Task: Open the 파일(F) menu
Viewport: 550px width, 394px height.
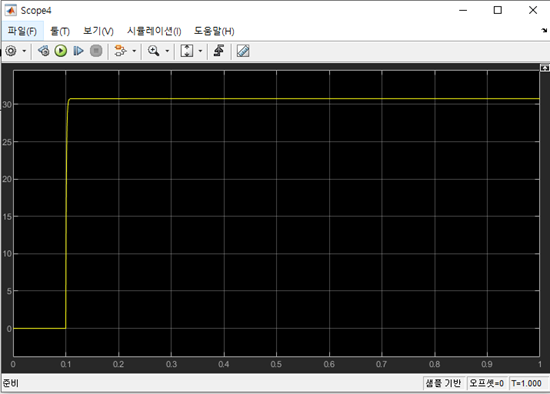Action: pyautogui.click(x=22, y=31)
